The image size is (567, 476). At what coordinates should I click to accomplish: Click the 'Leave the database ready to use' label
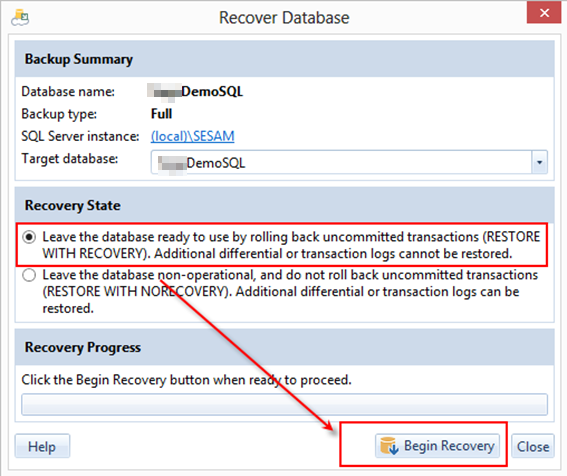291,245
